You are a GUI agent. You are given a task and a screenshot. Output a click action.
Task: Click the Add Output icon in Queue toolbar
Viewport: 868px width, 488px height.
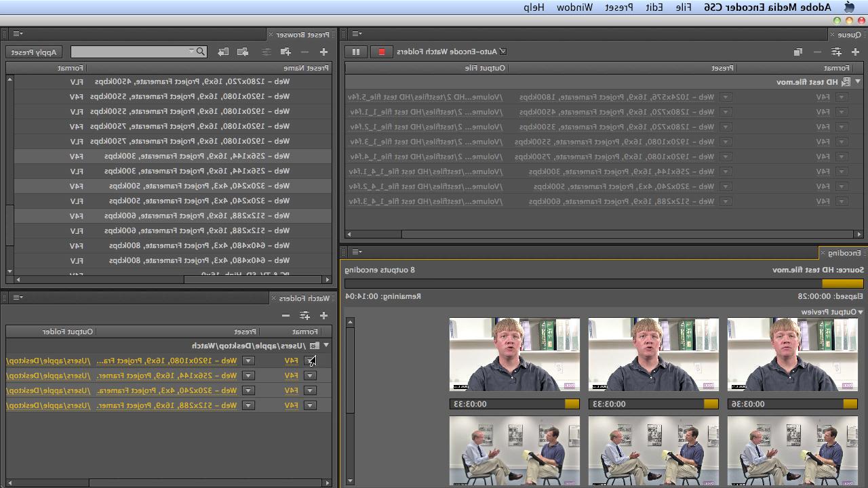click(836, 52)
